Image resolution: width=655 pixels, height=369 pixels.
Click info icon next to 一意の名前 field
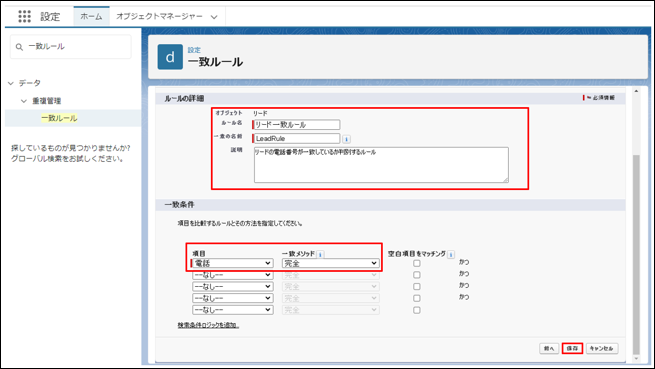coord(346,139)
